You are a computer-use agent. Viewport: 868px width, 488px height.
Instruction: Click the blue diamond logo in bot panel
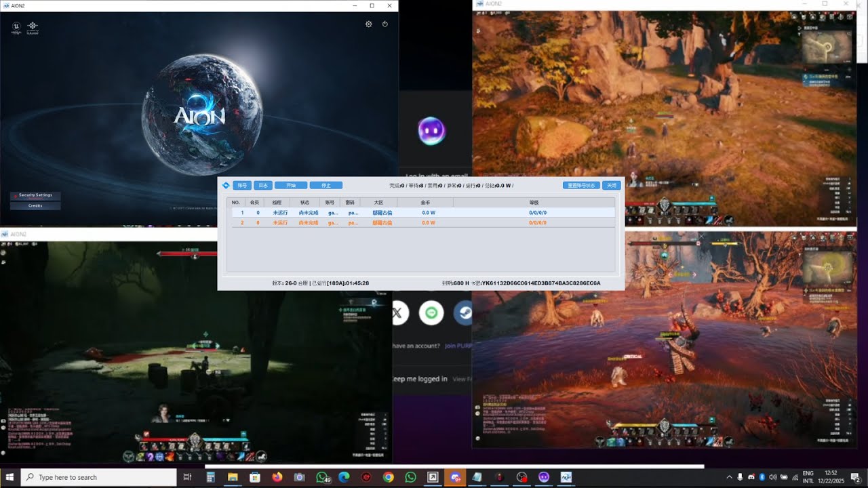pos(226,185)
